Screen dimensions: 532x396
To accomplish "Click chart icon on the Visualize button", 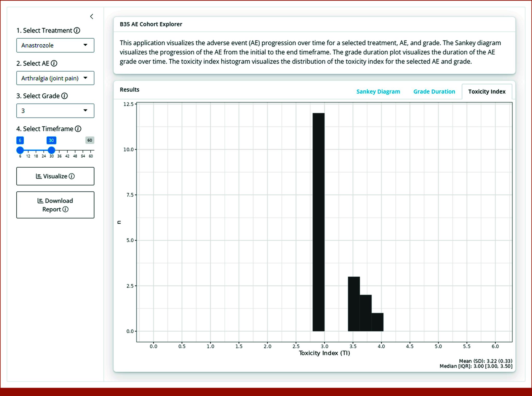I will [x=39, y=176].
